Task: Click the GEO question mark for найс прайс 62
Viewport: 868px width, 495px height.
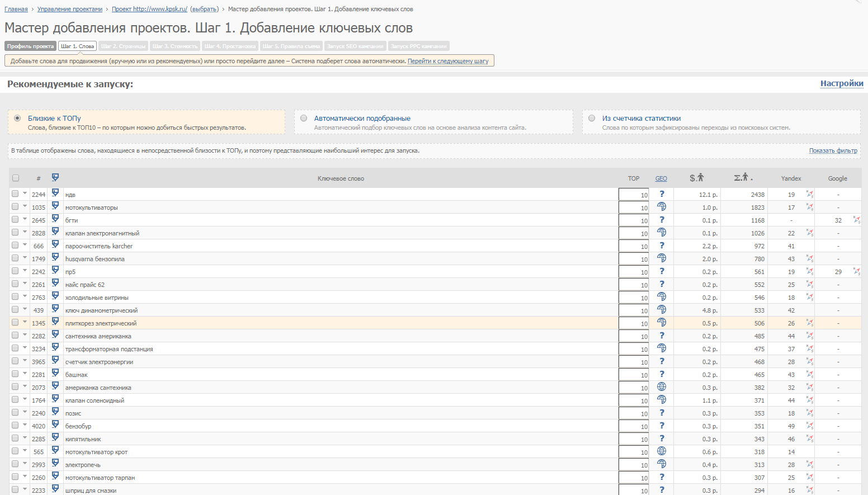Action: coord(662,284)
